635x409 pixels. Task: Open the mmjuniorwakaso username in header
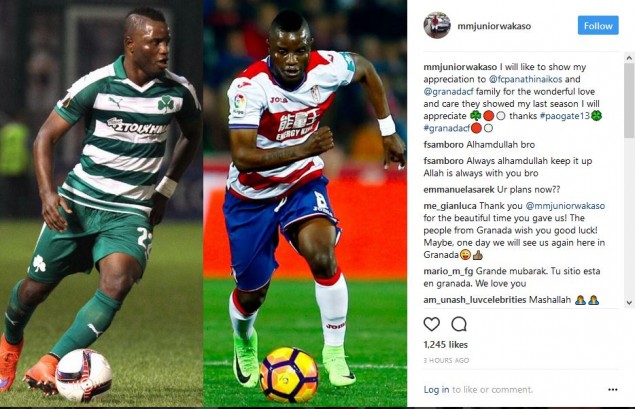[x=494, y=26]
